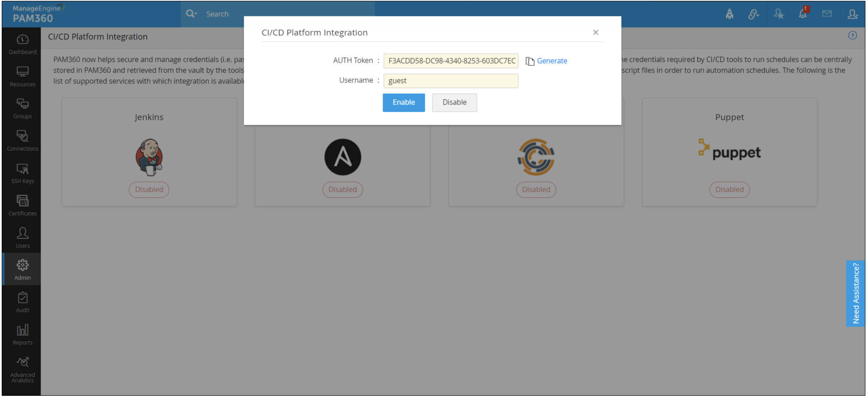Open the notifications bell

click(x=803, y=13)
